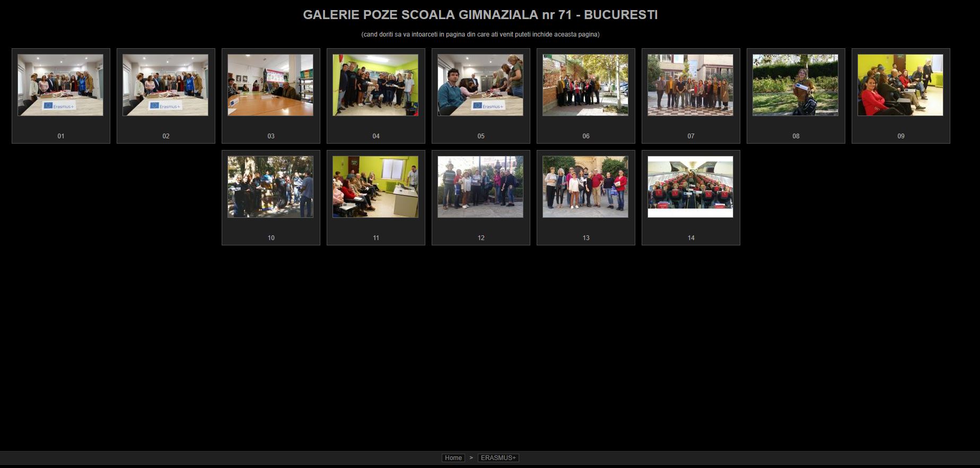980x468 pixels.
Task: Click the caption number 10
Action: (x=271, y=238)
